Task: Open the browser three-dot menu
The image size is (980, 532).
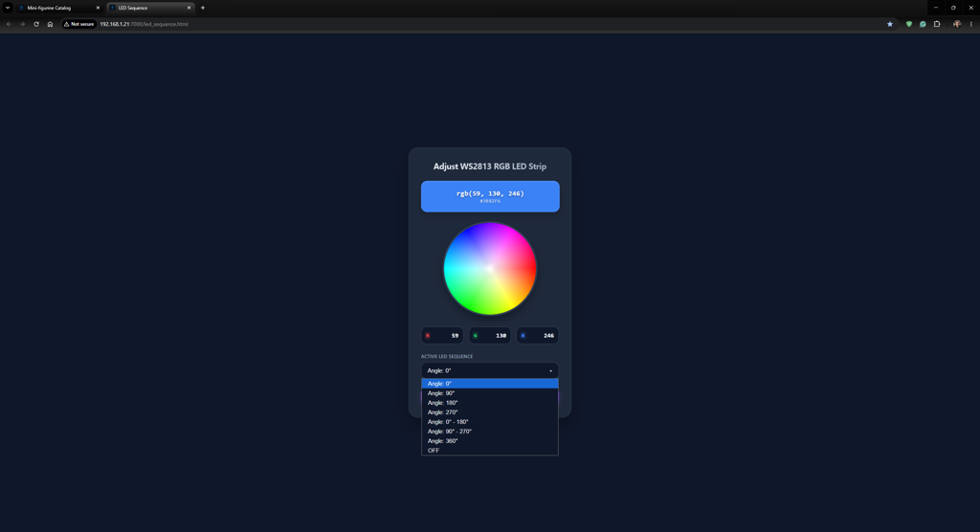Action: click(970, 24)
